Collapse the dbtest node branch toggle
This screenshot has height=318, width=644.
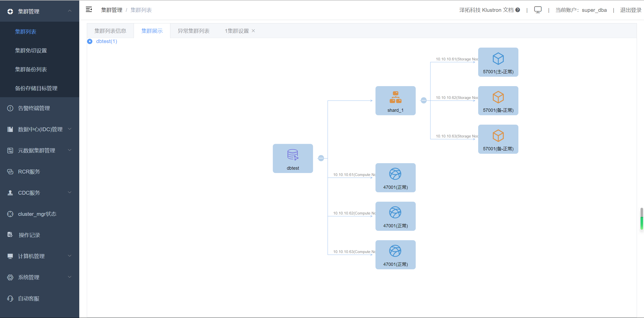[x=321, y=158]
